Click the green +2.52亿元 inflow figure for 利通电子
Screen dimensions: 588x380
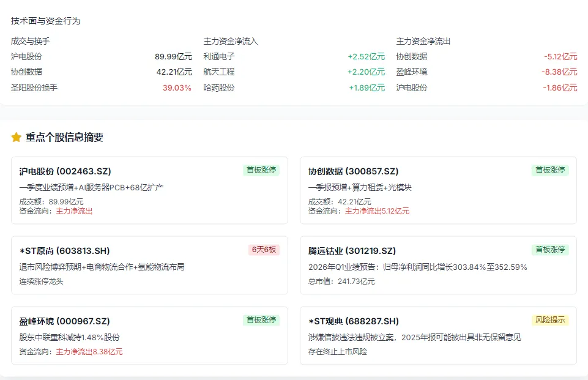tap(365, 56)
